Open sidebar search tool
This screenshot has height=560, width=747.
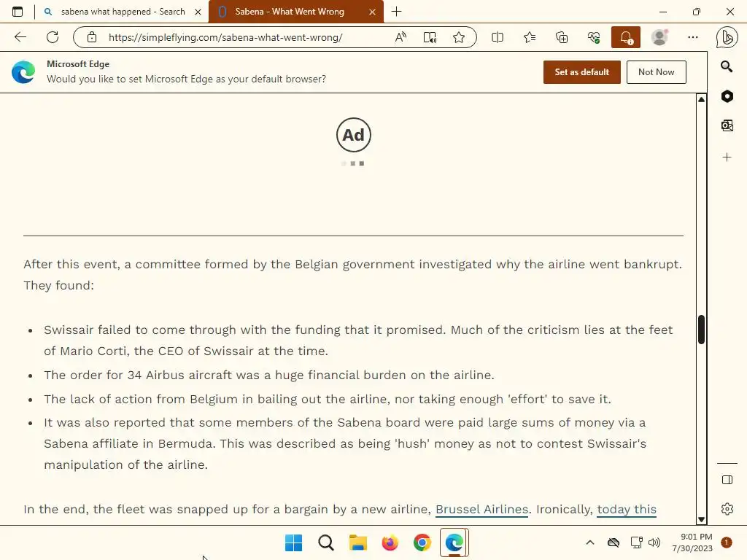[727, 66]
